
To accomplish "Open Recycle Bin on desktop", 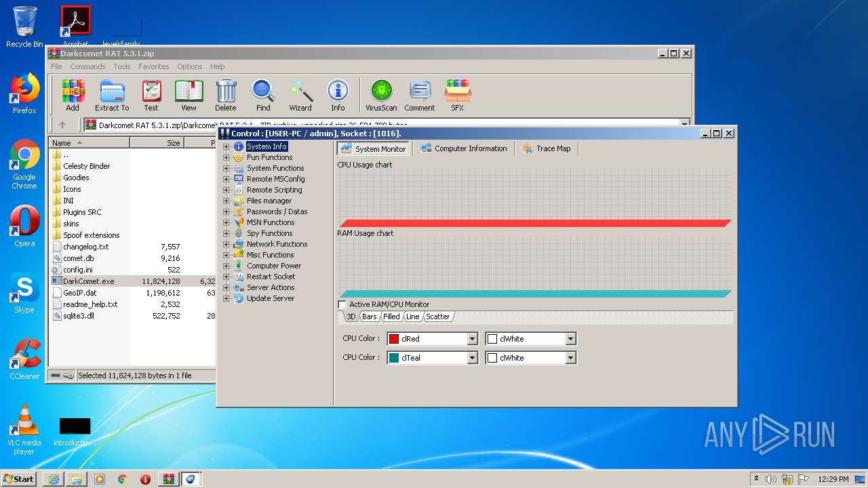I will coord(24,27).
